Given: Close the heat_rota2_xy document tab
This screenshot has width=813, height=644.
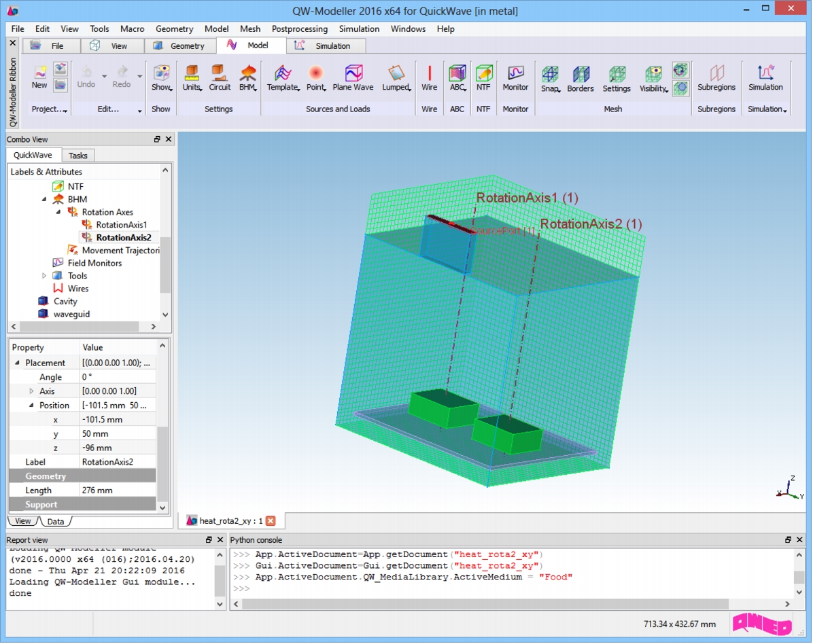Looking at the screenshot, I should coord(271,520).
